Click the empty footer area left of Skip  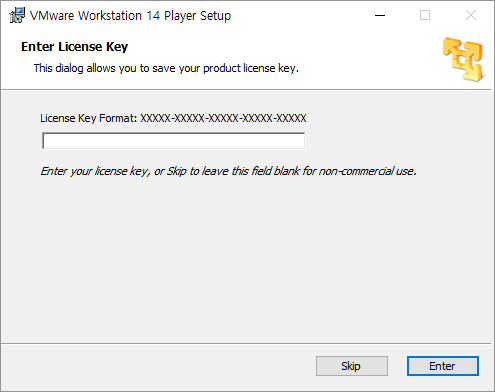coord(157,366)
